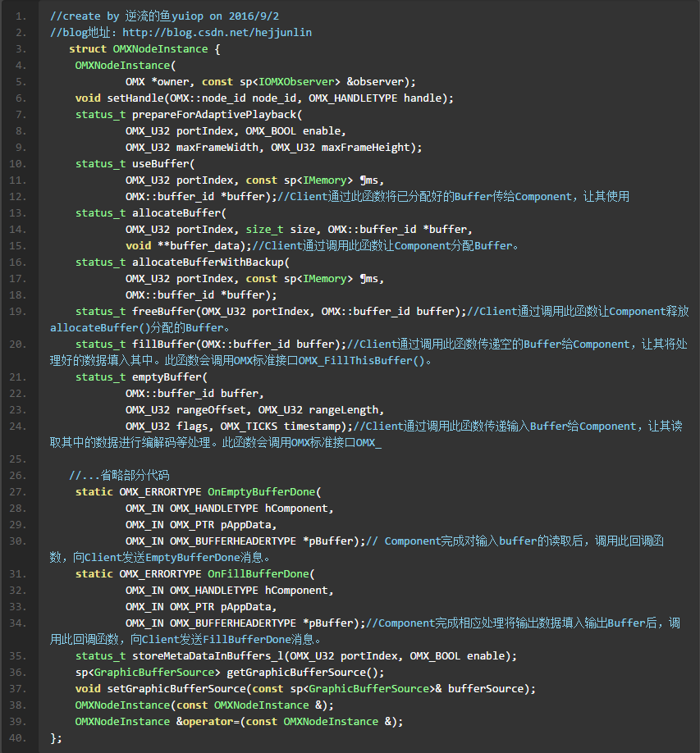Click 'allocateBuffer(' on line 13

coord(179,212)
